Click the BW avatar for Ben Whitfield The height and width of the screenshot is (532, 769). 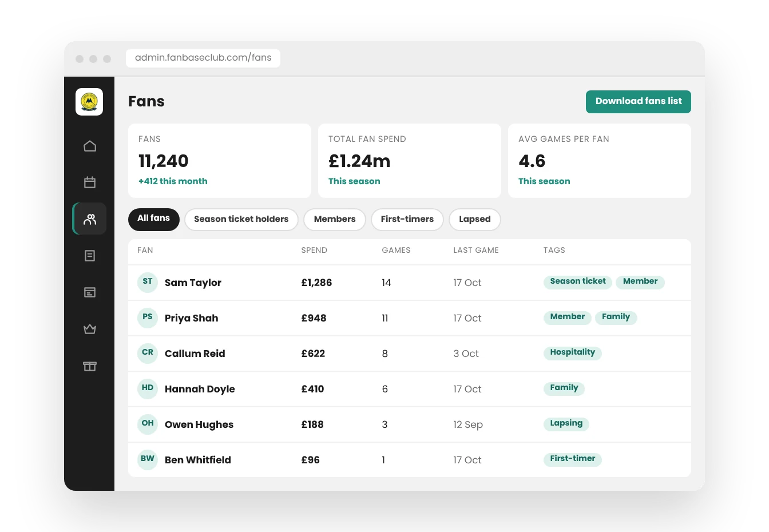(148, 459)
